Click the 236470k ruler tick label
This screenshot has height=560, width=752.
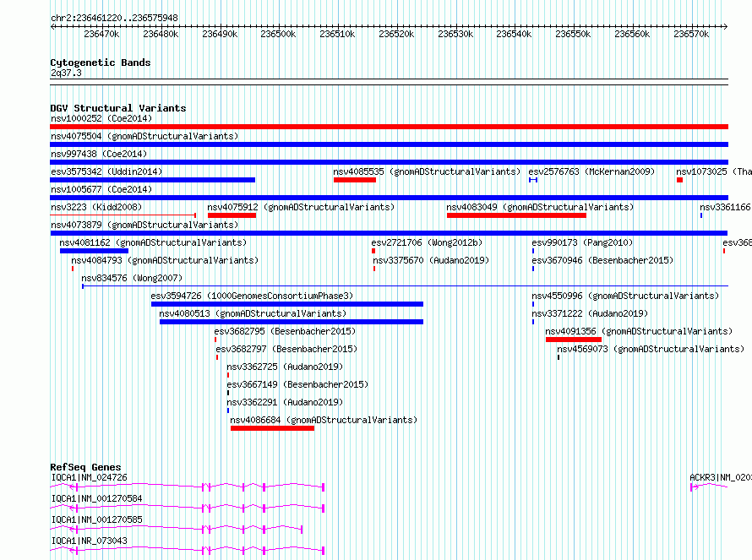click(101, 34)
